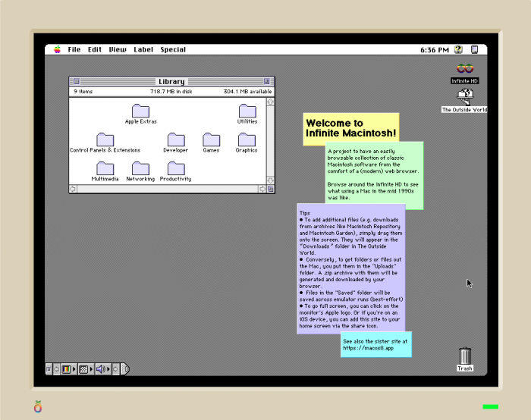Viewport: 531px width, 420px height.
Task: Click the green project description sticky note
Action: point(374,174)
